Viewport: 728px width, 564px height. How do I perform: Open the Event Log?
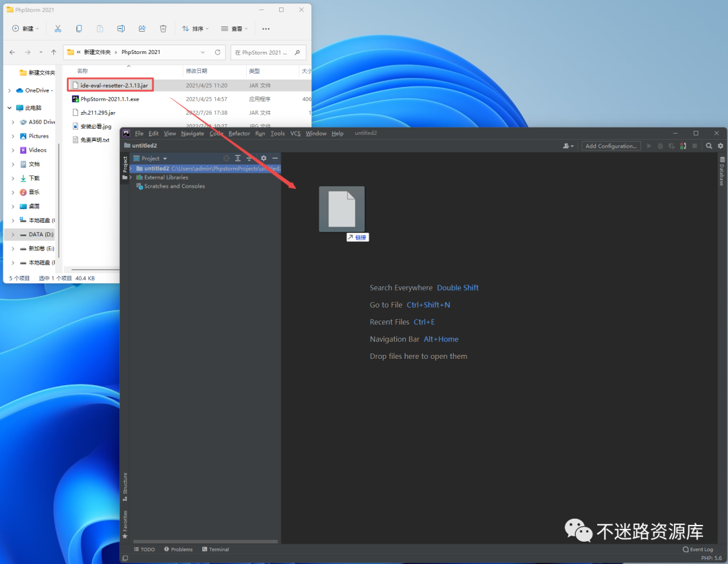[x=698, y=550]
